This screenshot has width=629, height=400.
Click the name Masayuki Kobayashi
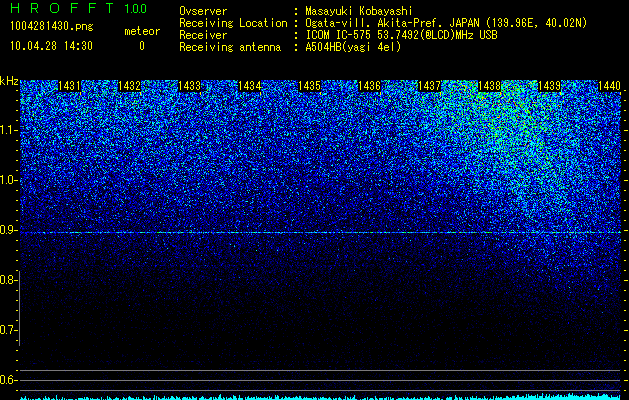click(359, 11)
